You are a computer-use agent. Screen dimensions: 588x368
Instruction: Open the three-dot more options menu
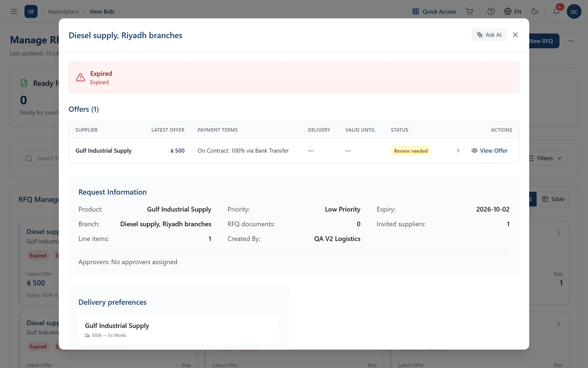(x=571, y=41)
